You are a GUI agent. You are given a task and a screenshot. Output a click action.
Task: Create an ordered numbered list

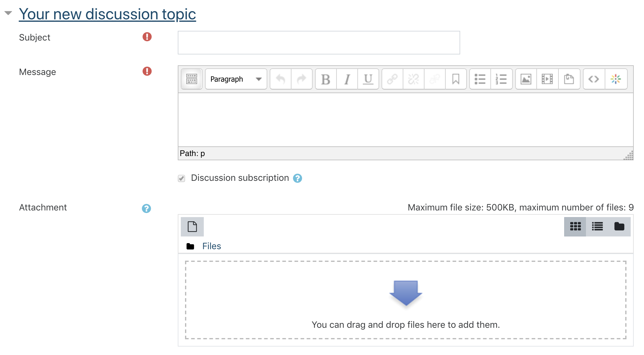point(501,79)
